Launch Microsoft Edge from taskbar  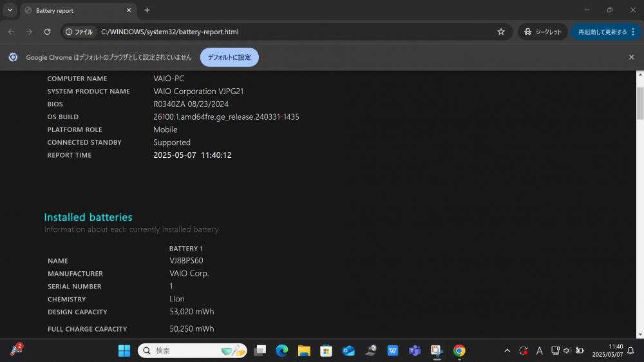[282, 350]
